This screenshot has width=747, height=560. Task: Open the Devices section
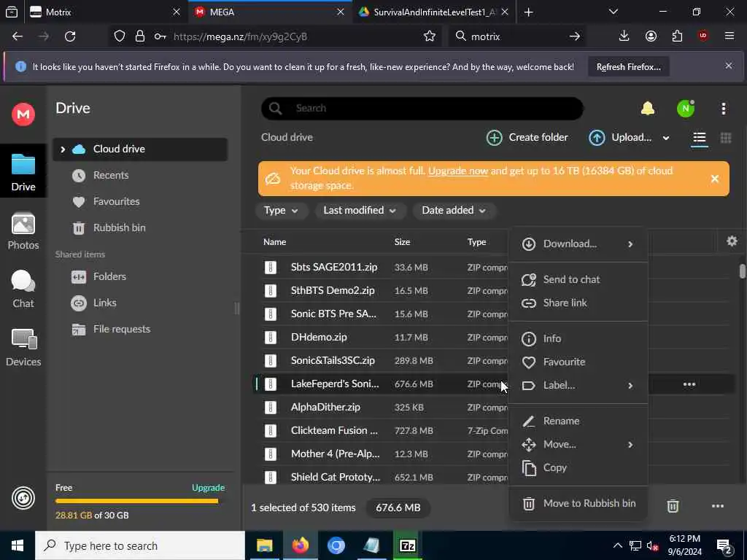tap(23, 348)
